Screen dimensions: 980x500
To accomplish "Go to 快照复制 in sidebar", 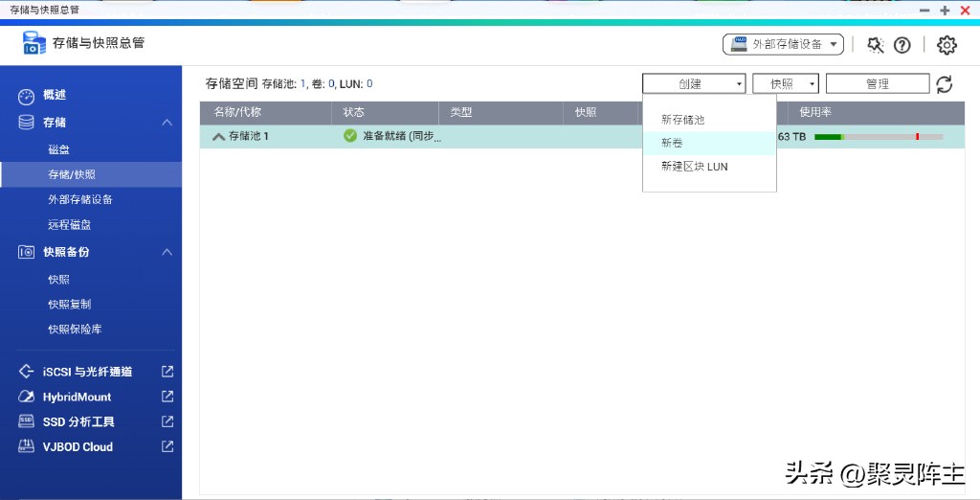I will tap(69, 305).
